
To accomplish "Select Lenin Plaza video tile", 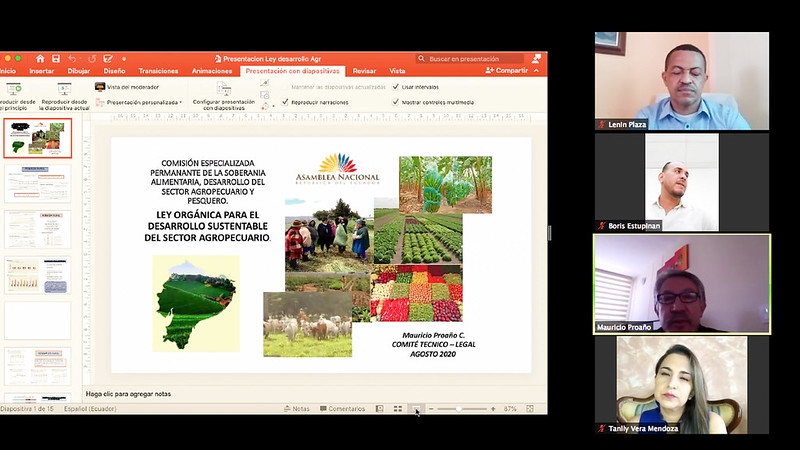I will [682, 81].
